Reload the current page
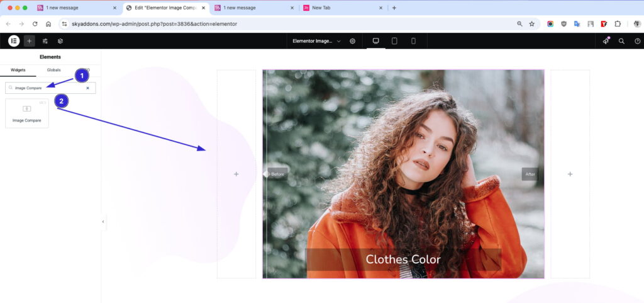The image size is (644, 303). (35, 25)
